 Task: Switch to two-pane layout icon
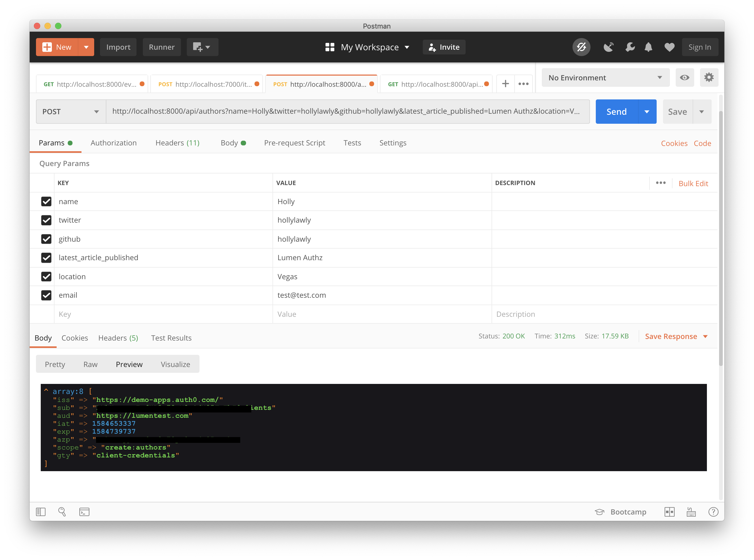(669, 512)
